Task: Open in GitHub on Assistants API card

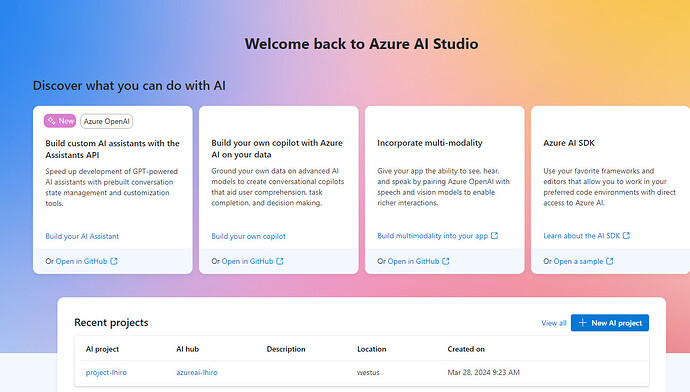Action: [x=81, y=261]
